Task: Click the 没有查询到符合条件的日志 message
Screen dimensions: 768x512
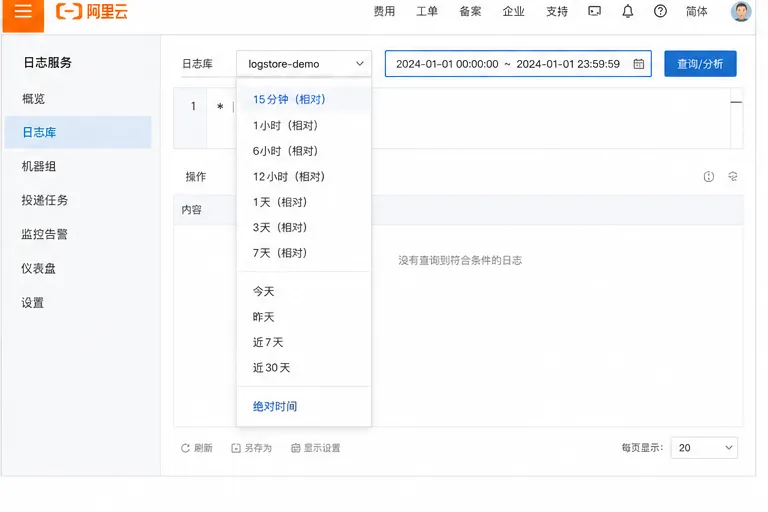Action: (x=460, y=260)
